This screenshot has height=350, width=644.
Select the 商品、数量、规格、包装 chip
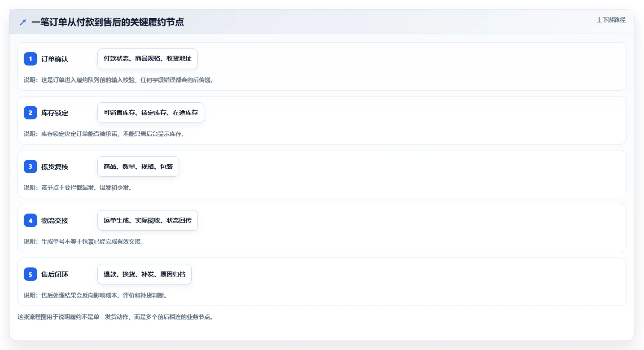(x=138, y=166)
